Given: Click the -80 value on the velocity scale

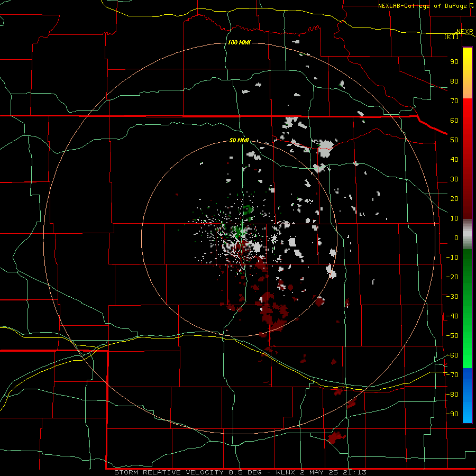Looking at the screenshot, I should [452, 395].
